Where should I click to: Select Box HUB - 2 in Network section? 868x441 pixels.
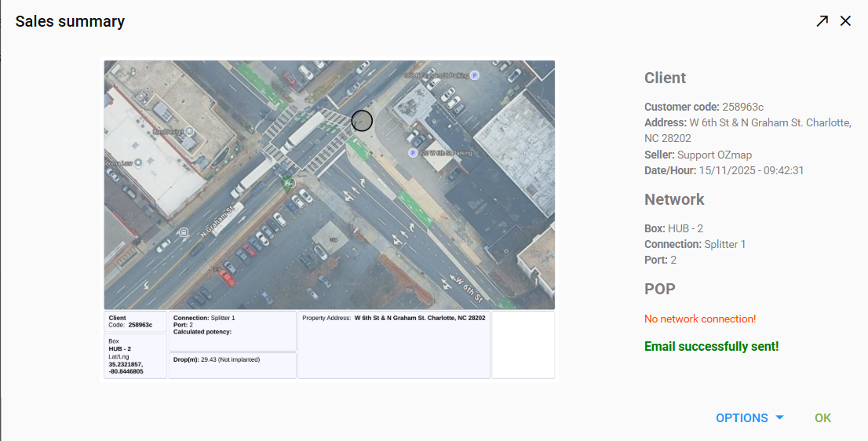[673, 228]
